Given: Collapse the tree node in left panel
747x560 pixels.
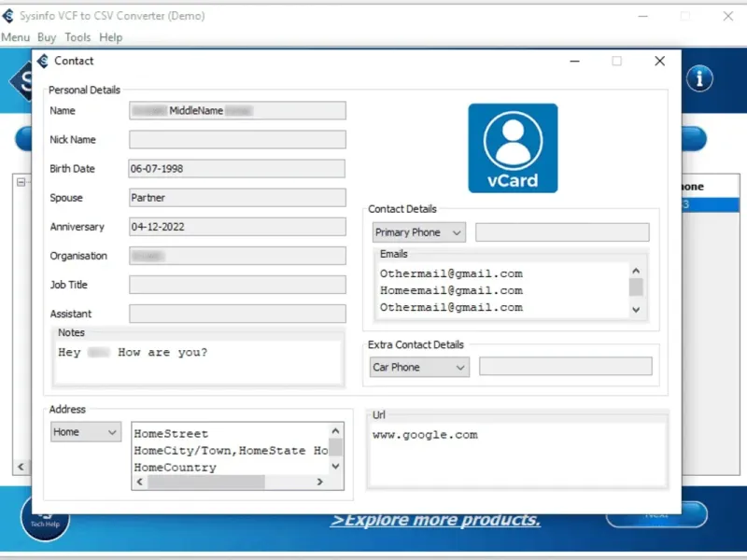Looking at the screenshot, I should click(21, 182).
